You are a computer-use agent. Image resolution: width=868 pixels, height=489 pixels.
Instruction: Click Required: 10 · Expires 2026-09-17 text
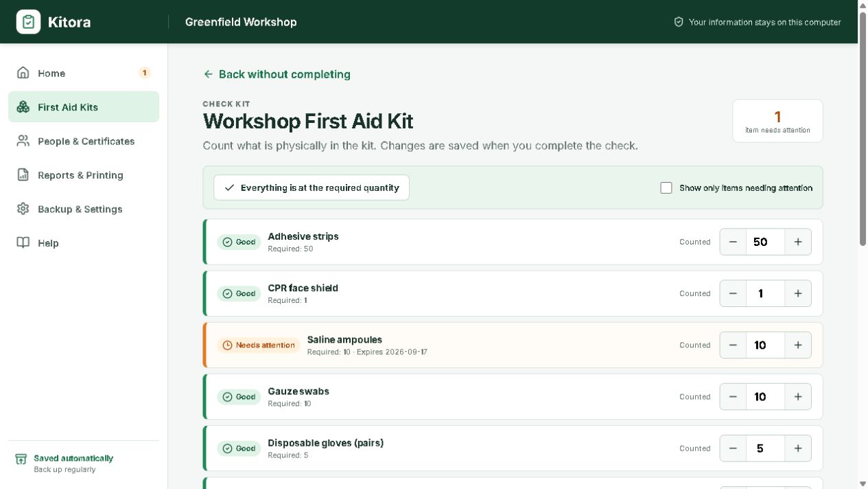pyautogui.click(x=367, y=352)
